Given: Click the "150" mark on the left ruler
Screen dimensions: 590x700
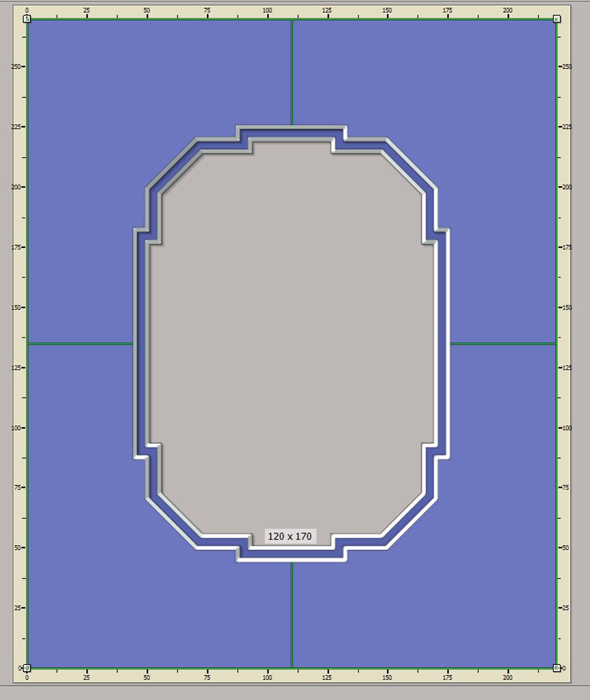Looking at the screenshot, I should coord(16,308).
